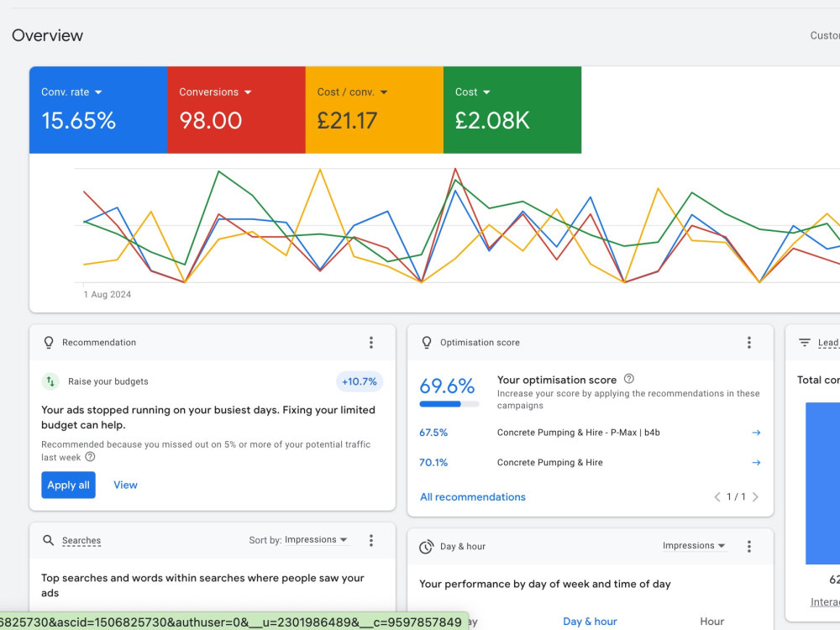The image size is (840, 630).
Task: Click the 'Overview' page heading
Action: 48,35
